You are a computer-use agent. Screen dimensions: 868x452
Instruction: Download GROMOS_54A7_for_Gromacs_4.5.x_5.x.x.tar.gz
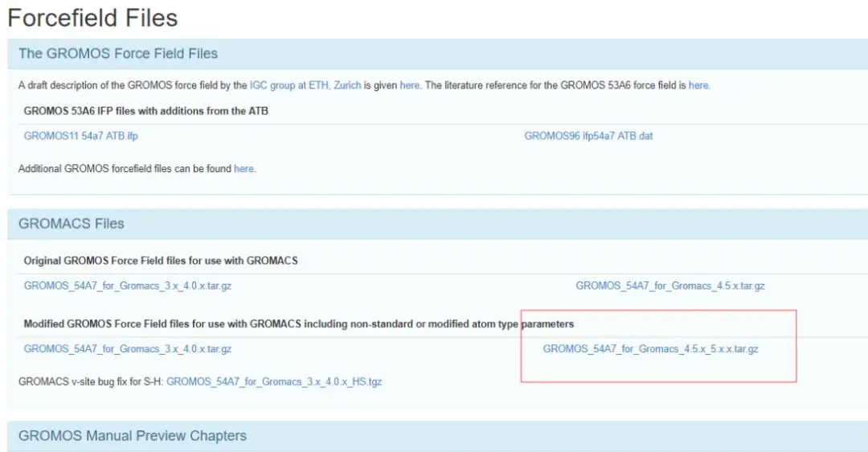pos(650,350)
